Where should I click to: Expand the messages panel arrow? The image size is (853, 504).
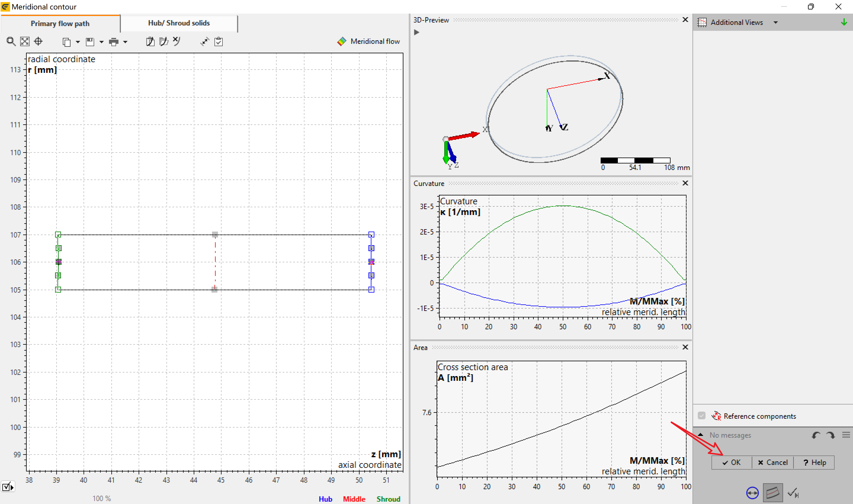coord(700,435)
